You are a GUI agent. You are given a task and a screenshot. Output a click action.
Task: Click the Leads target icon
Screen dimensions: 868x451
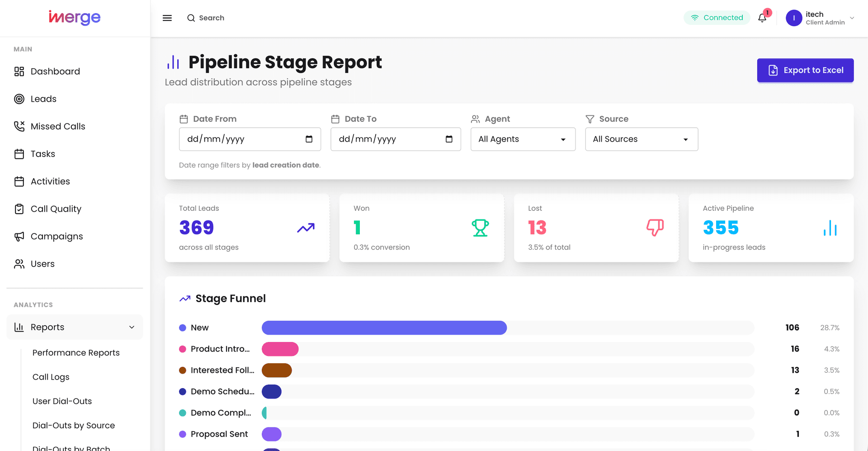(19, 99)
